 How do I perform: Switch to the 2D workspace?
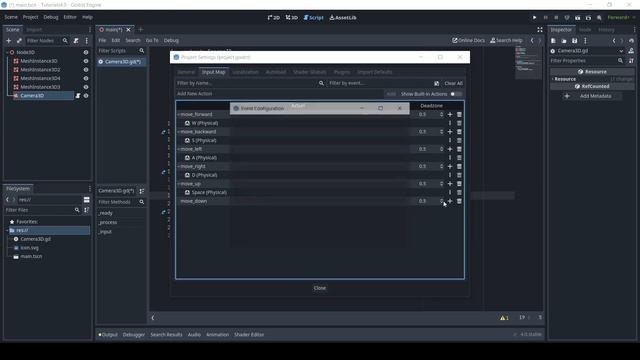274,18
